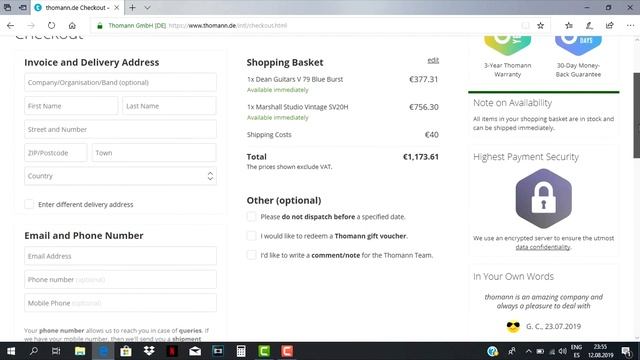
Task: Tick write a comment/note checkbox
Action: coord(251,255)
